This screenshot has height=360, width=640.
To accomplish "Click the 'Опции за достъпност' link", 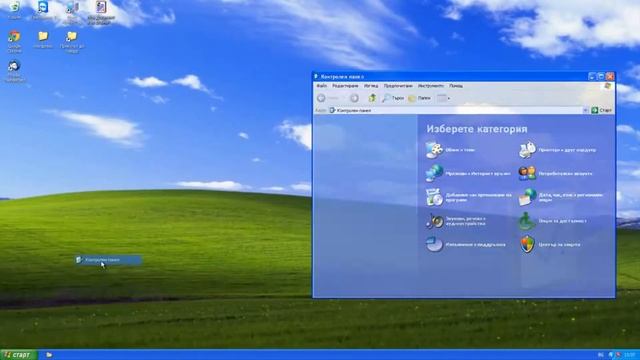I will (x=562, y=221).
